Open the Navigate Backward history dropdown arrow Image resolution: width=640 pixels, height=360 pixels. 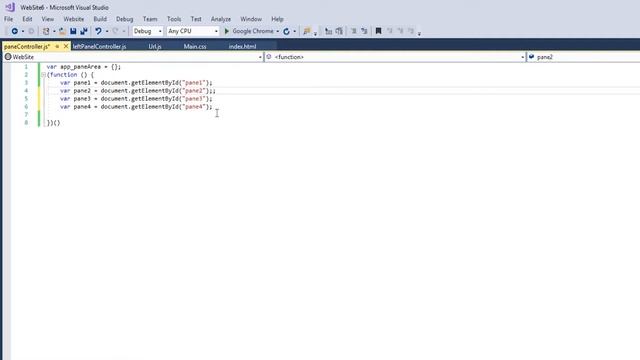coord(23,31)
